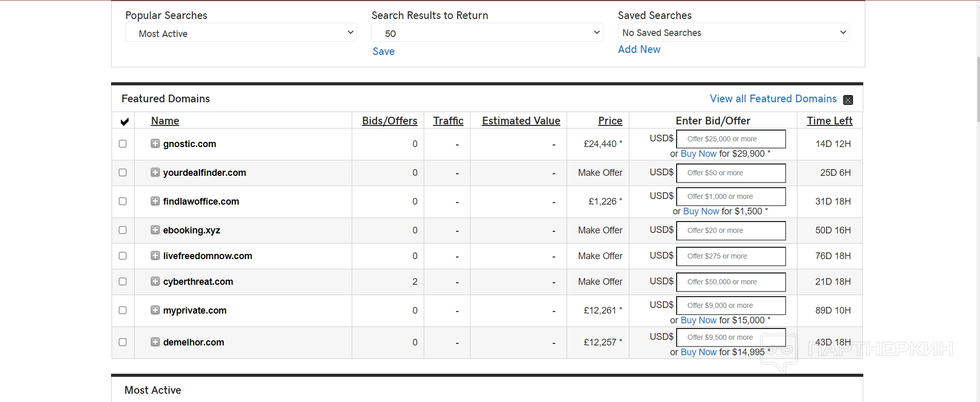The height and width of the screenshot is (402, 980).
Task: Check the gnostic.com row checkbox
Action: tap(123, 143)
